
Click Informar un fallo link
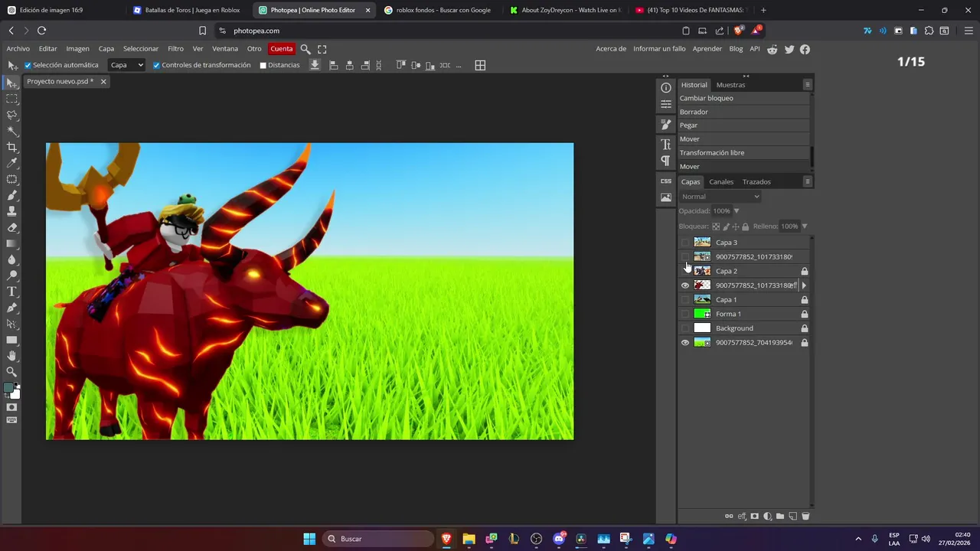point(659,49)
